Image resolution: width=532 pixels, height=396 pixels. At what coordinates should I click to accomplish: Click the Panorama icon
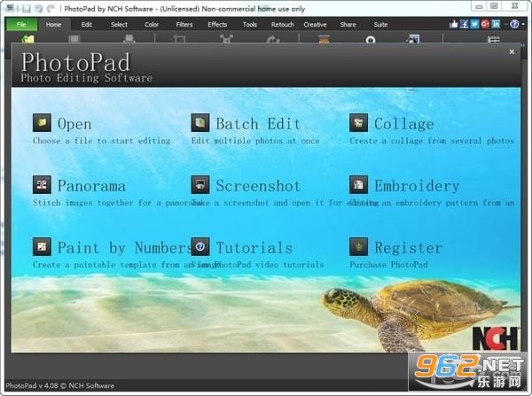click(x=42, y=185)
